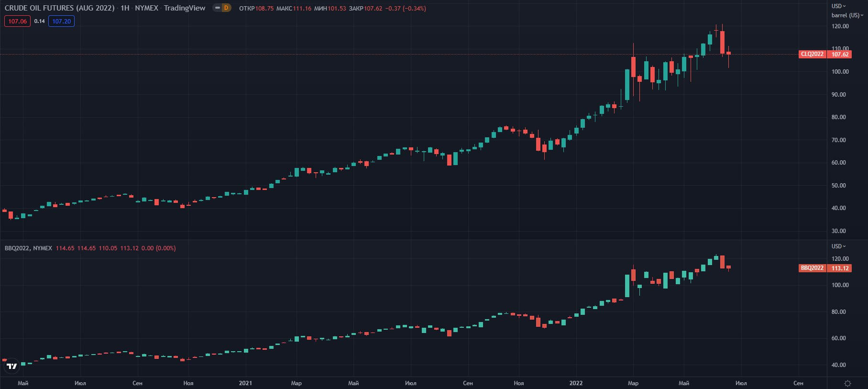Click the 1H interval label in title
868x389 pixels.
click(125, 8)
